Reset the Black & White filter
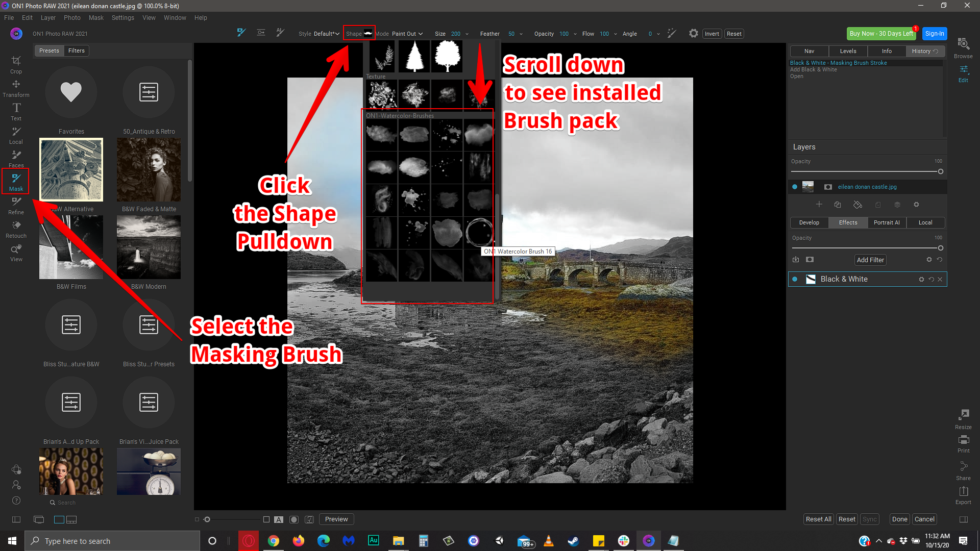Screen dimensions: 980x551 pos(931,279)
